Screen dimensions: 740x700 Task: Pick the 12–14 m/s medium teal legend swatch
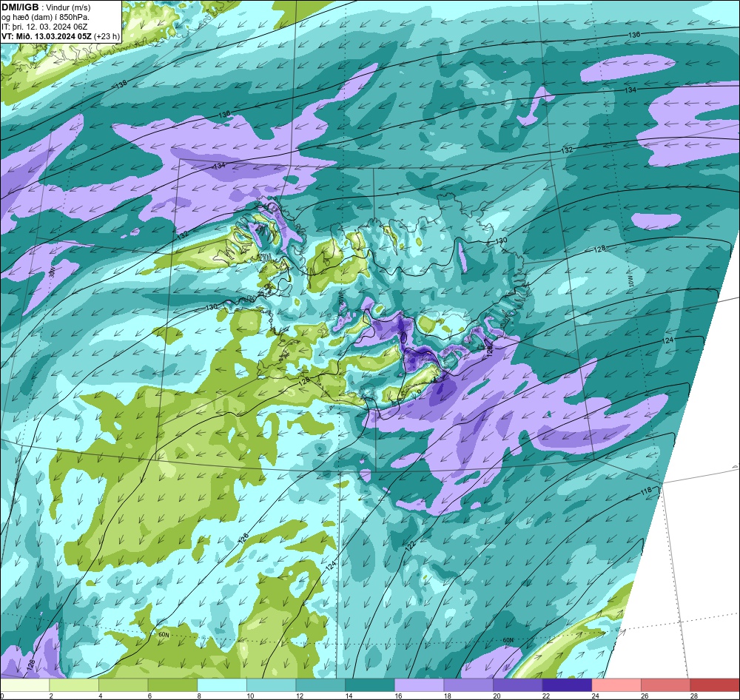[320, 685]
